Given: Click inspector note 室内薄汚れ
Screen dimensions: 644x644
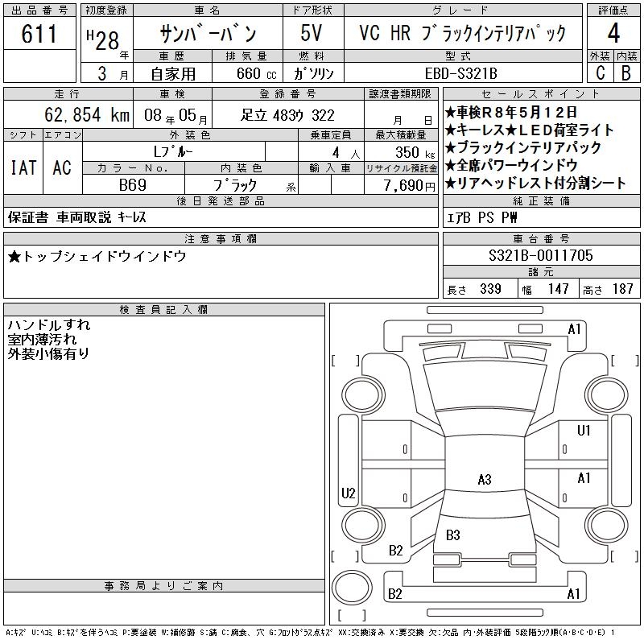Looking at the screenshot, I should 42,339.
